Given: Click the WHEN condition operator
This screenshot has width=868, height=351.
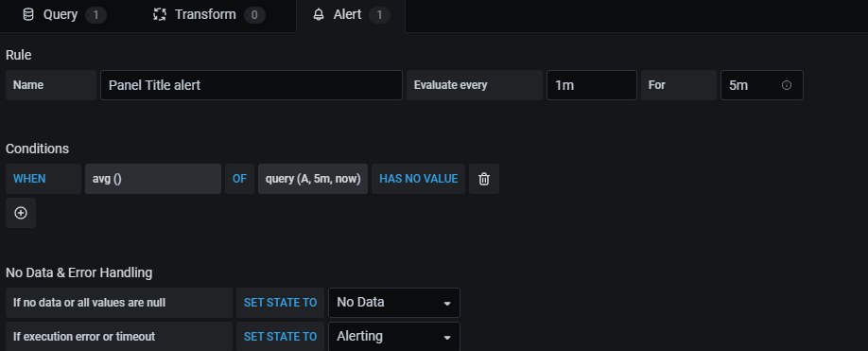Looking at the screenshot, I should 43,179.
